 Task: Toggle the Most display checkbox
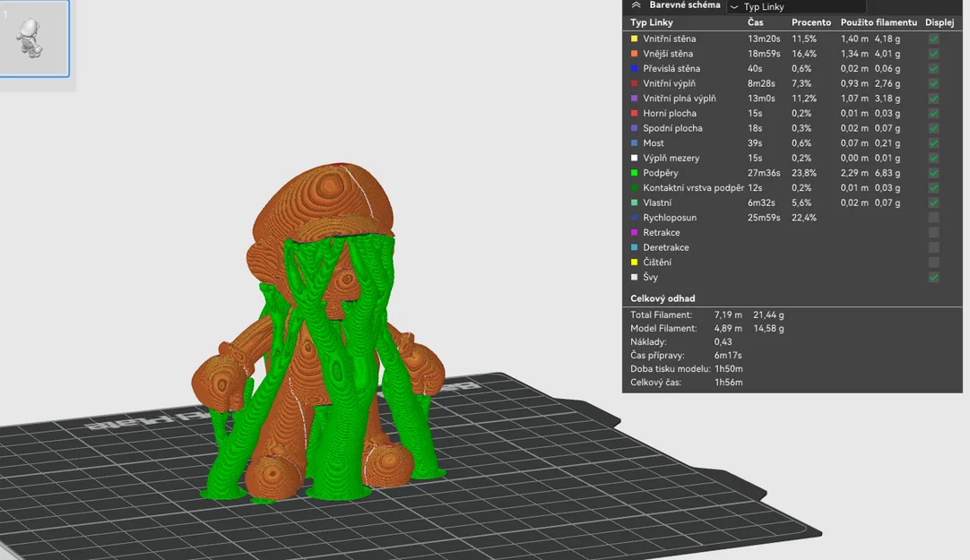pyautogui.click(x=933, y=142)
